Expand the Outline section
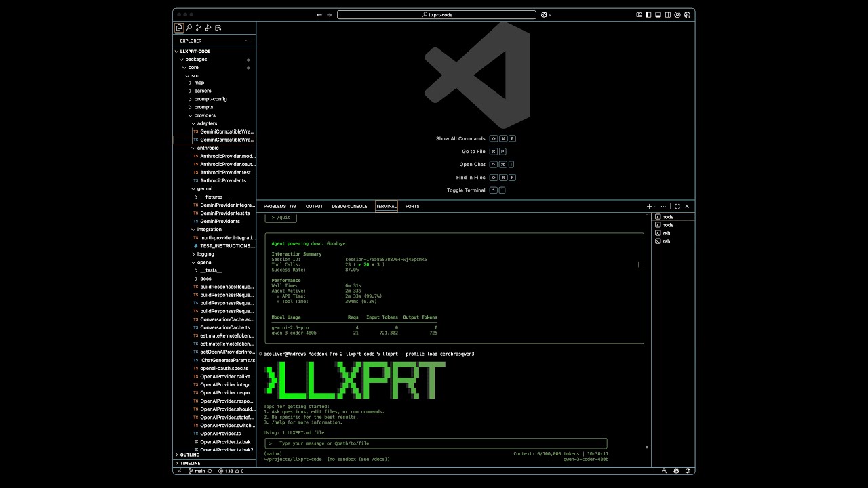Viewport: 868px width, 488px height. (214, 455)
